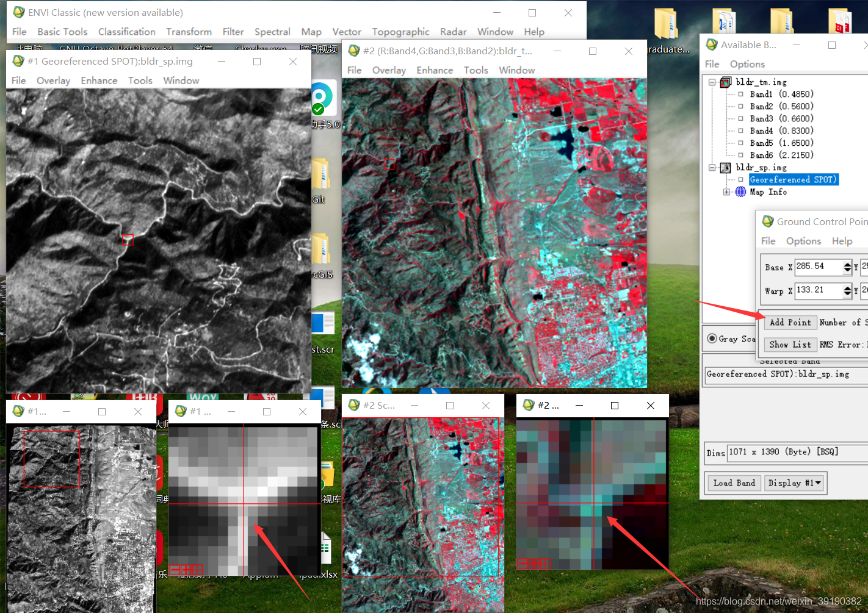Click display #2 window title icon
This screenshot has height=613, width=868.
pyautogui.click(x=354, y=51)
